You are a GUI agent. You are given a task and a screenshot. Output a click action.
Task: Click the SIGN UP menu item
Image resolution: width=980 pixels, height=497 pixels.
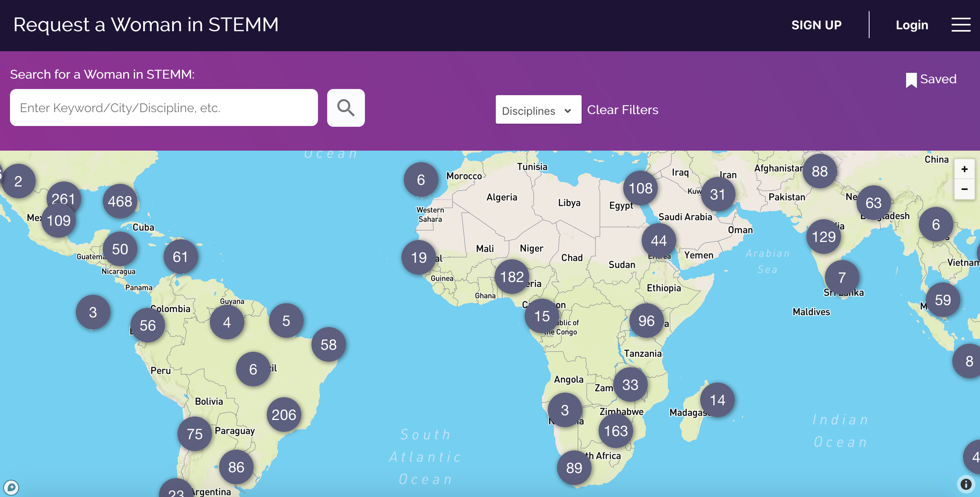point(816,25)
